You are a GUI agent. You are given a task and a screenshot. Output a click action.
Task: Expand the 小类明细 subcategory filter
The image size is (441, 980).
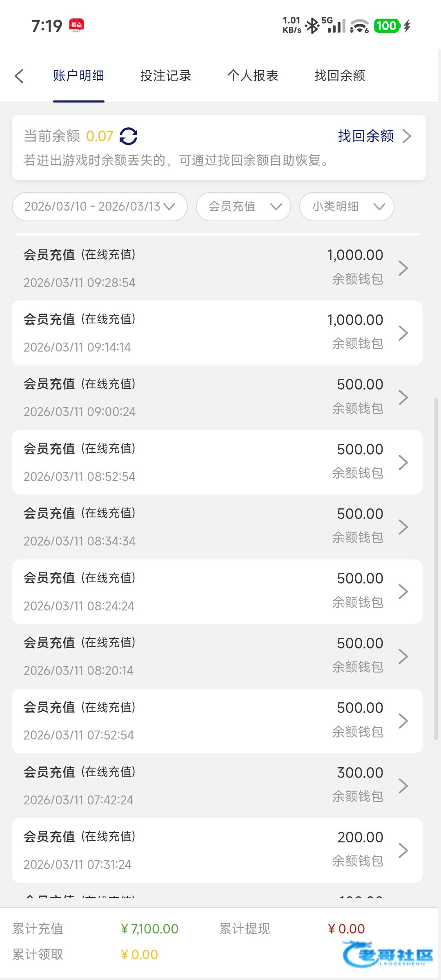click(x=347, y=207)
